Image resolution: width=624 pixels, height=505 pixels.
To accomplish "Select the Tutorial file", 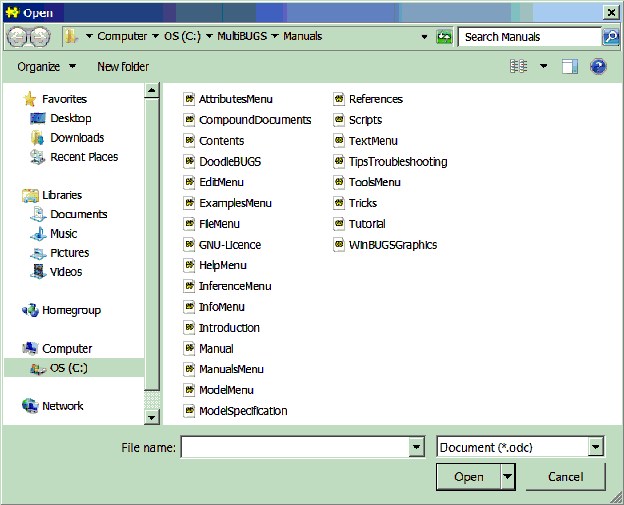I will pos(367,224).
